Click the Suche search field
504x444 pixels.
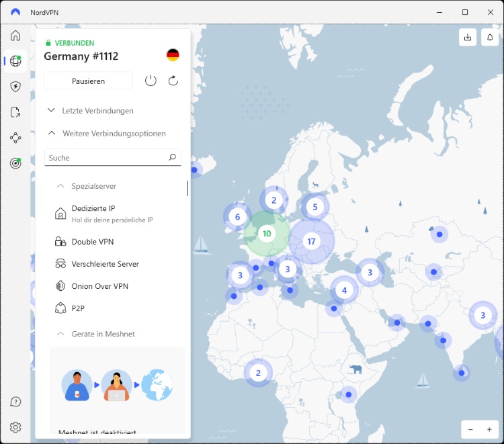pos(112,157)
